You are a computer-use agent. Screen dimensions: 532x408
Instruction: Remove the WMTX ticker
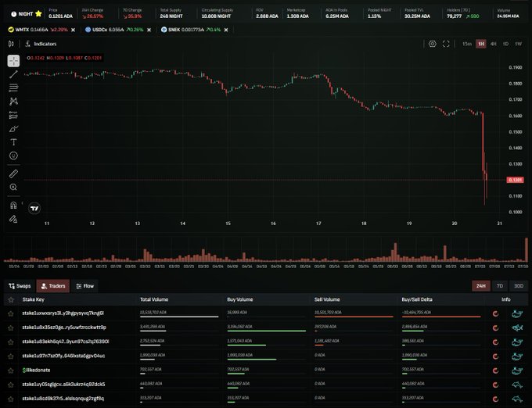(x=74, y=30)
